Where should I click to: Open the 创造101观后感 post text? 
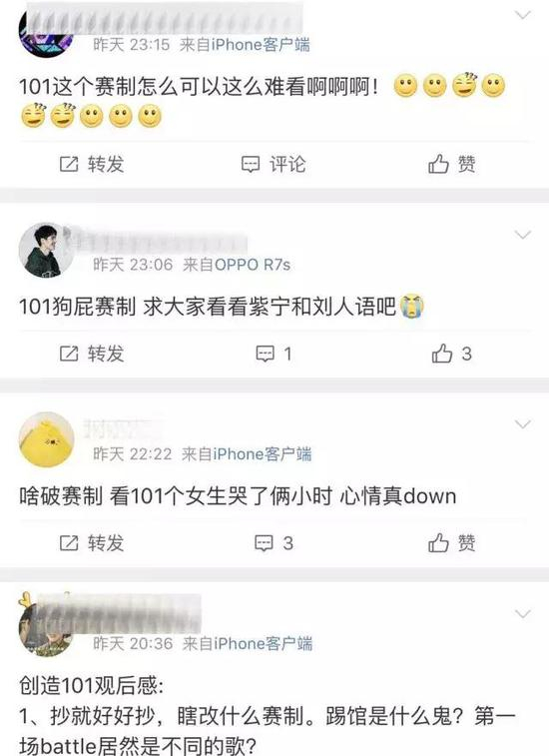click(x=267, y=715)
